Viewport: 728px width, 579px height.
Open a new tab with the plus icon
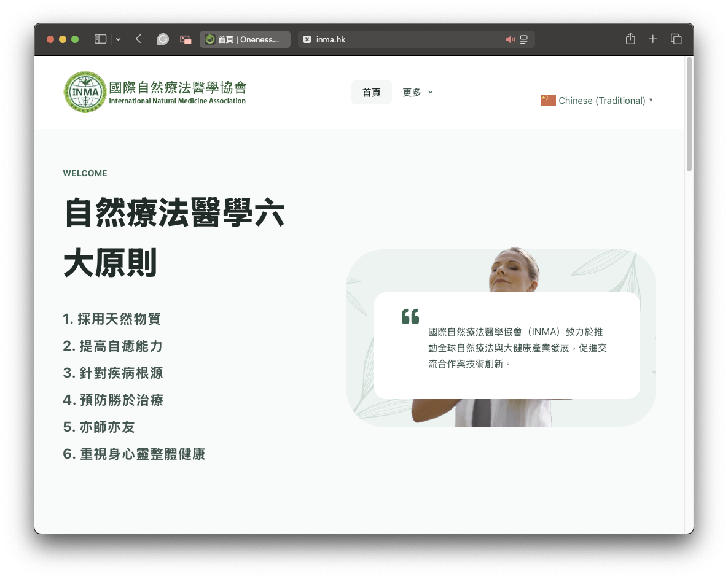(652, 39)
